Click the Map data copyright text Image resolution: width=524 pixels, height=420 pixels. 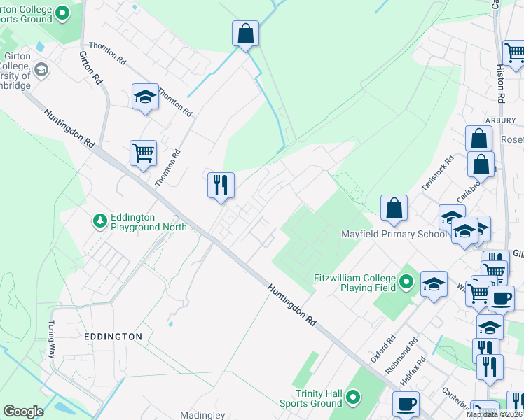[495, 415]
